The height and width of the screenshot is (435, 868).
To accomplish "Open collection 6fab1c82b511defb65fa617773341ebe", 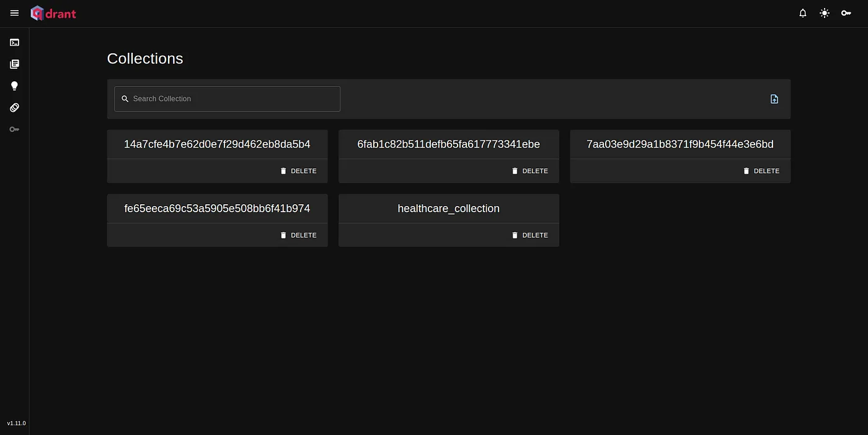I will pyautogui.click(x=448, y=145).
